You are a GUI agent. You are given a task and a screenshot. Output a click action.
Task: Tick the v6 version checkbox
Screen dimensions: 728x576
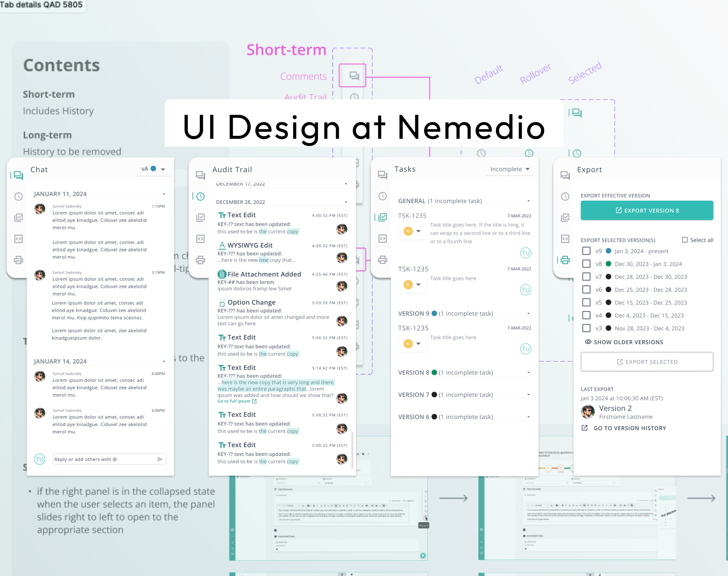(x=586, y=289)
